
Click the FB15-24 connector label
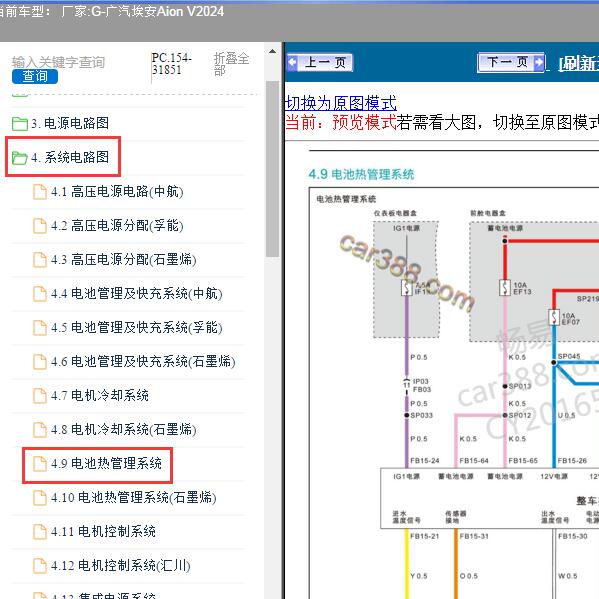[x=424, y=461]
